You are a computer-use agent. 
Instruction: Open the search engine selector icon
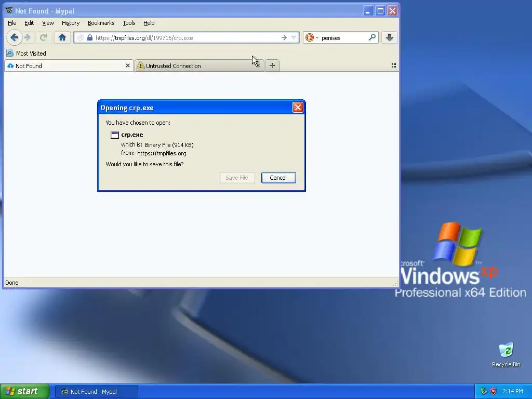(x=310, y=37)
